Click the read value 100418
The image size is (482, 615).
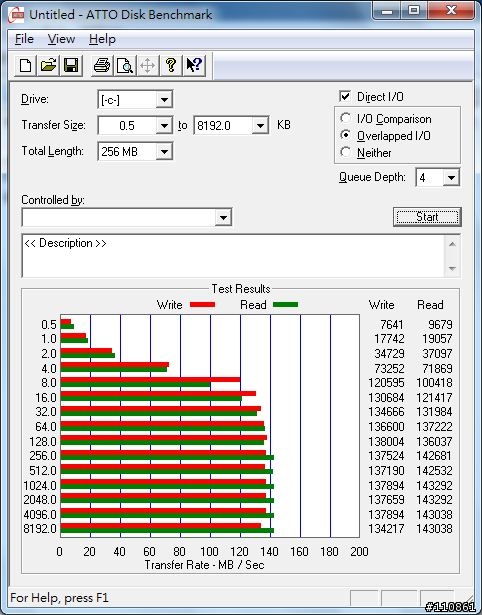click(x=434, y=382)
